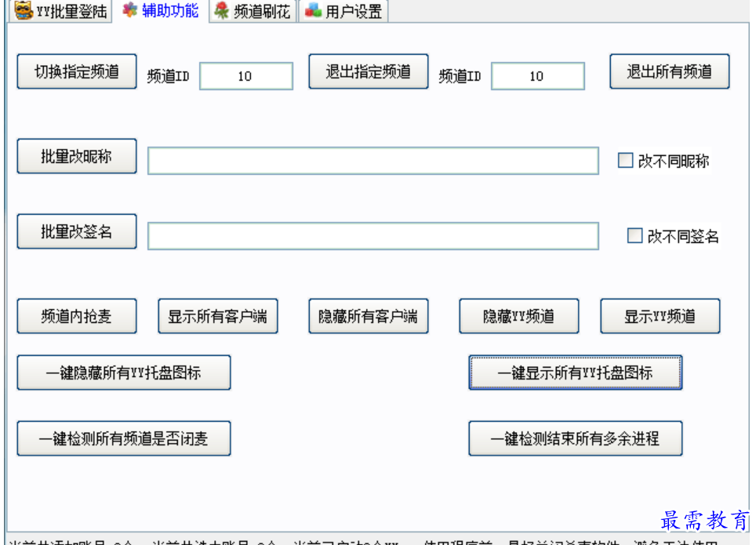Image resolution: width=756 pixels, height=545 pixels.
Task: Focus the 频道ID field next to 切换指定频道
Action: (x=246, y=76)
